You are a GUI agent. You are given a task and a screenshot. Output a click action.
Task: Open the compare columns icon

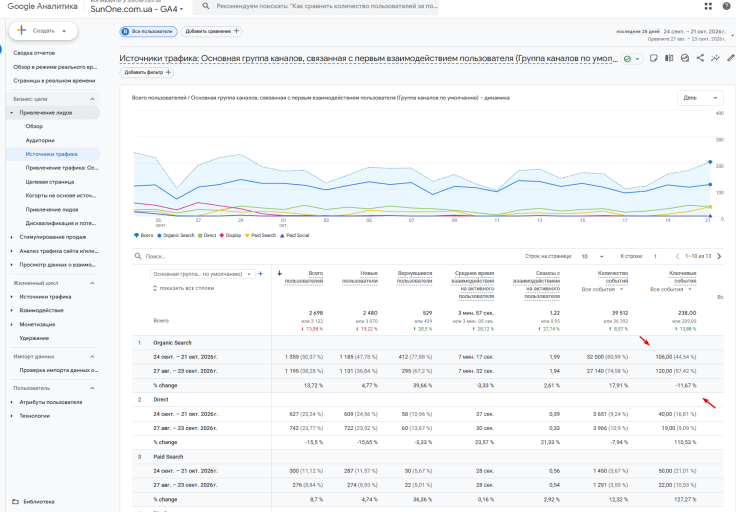669,58
